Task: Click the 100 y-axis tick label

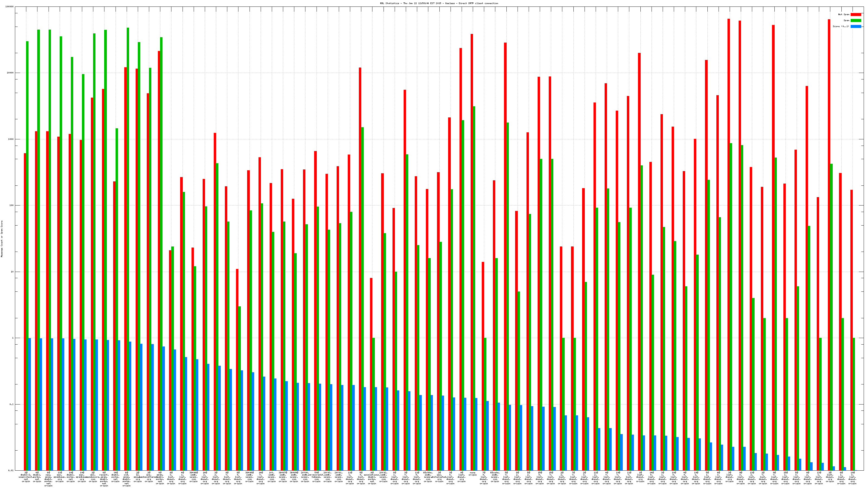Action: coord(12,206)
